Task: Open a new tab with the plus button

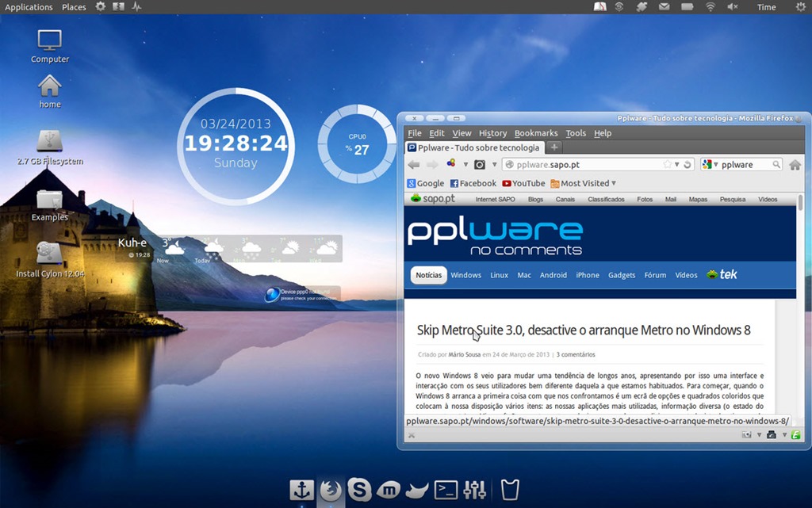Action: click(x=554, y=147)
